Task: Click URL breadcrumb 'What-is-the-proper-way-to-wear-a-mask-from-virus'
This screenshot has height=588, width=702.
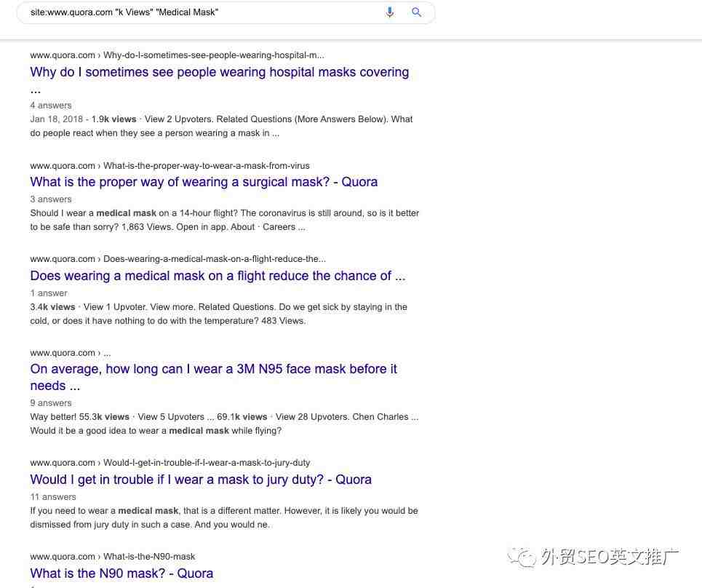Action: [207, 166]
